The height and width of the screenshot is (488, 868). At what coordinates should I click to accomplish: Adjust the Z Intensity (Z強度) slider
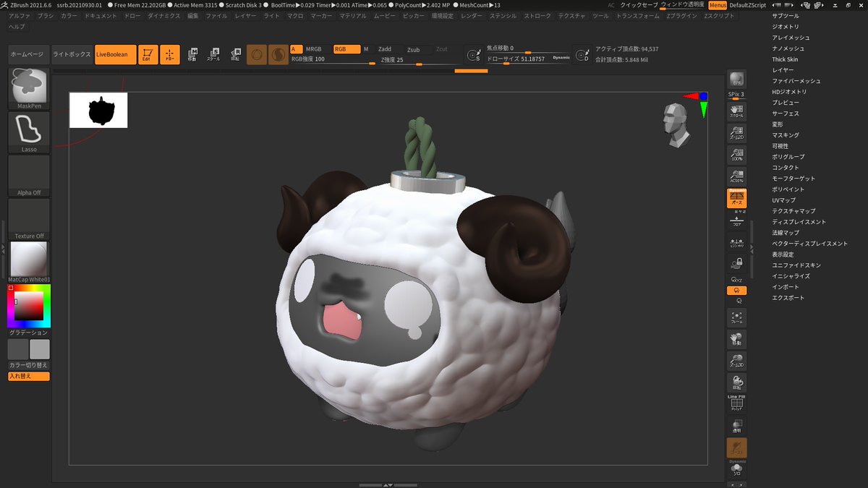coord(420,59)
